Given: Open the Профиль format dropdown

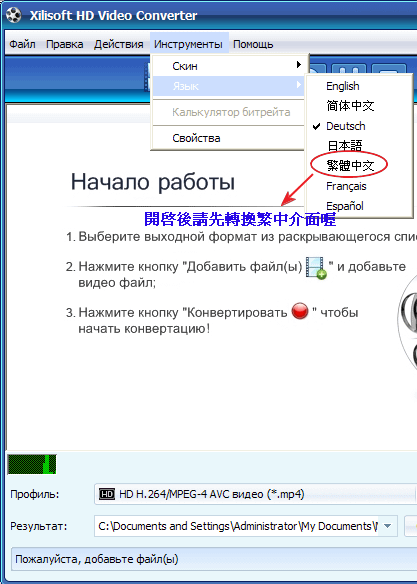Looking at the screenshot, I should 255,494.
